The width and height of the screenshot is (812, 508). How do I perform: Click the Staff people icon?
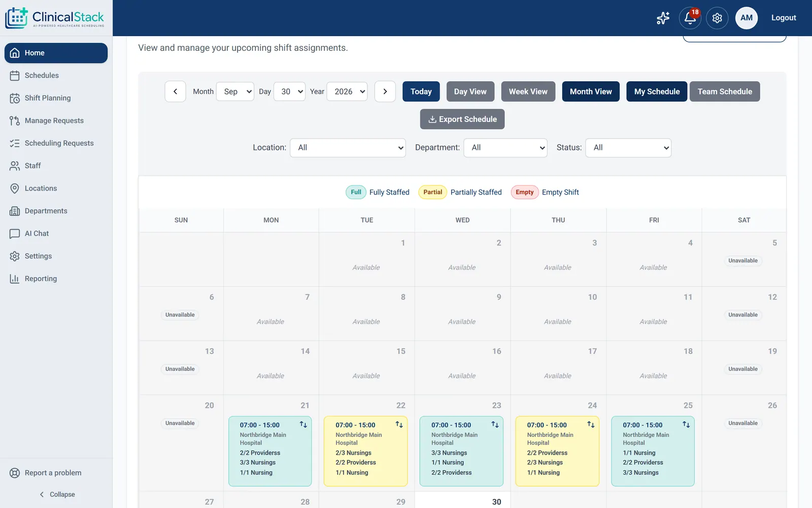point(15,166)
